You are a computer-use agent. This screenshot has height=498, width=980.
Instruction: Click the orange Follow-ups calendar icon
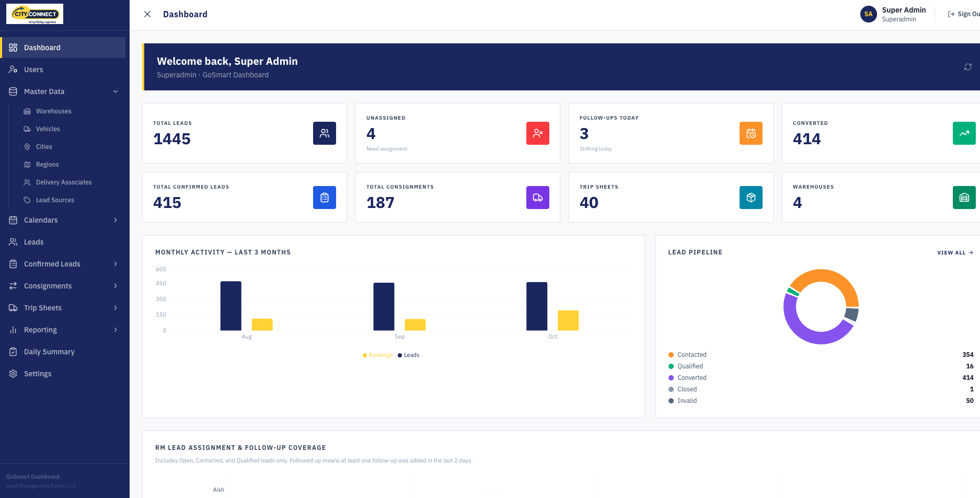point(751,133)
